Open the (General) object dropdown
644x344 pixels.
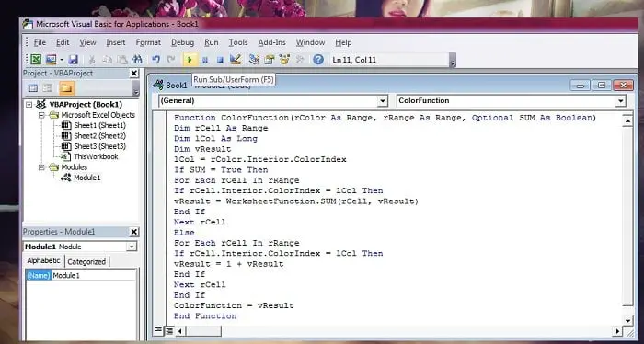pyautogui.click(x=383, y=101)
